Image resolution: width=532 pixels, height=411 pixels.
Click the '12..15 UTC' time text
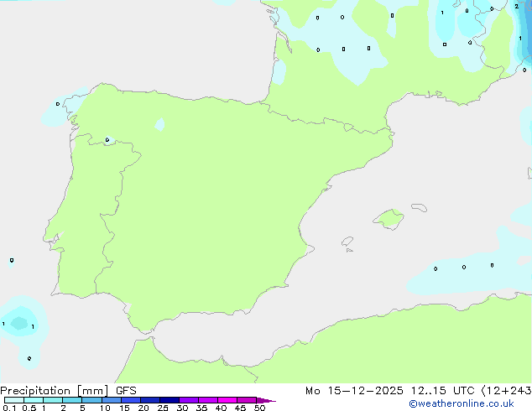442,391
